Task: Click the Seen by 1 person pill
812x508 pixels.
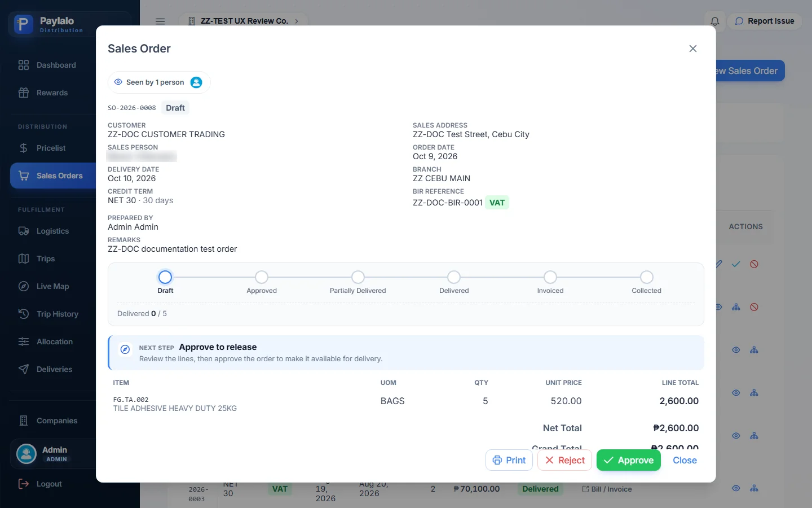Action: pos(159,82)
